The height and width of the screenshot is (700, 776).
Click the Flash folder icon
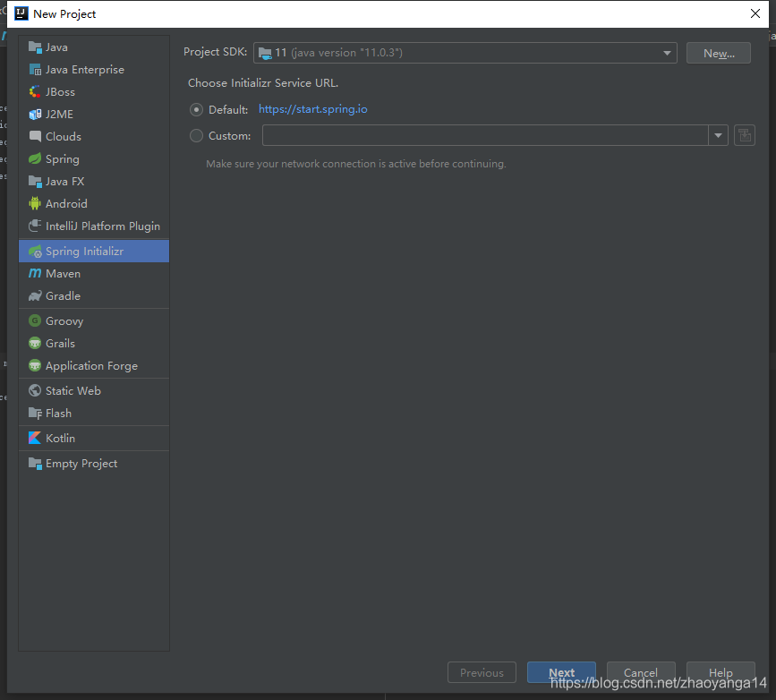[x=35, y=414]
